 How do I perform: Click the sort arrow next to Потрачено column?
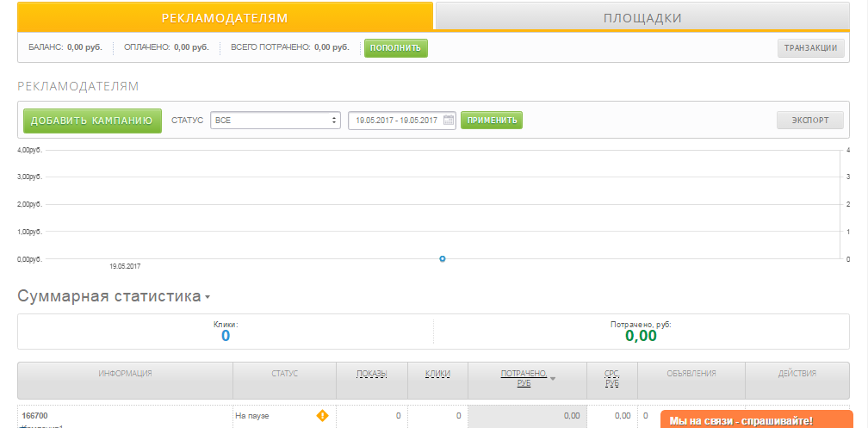(553, 378)
